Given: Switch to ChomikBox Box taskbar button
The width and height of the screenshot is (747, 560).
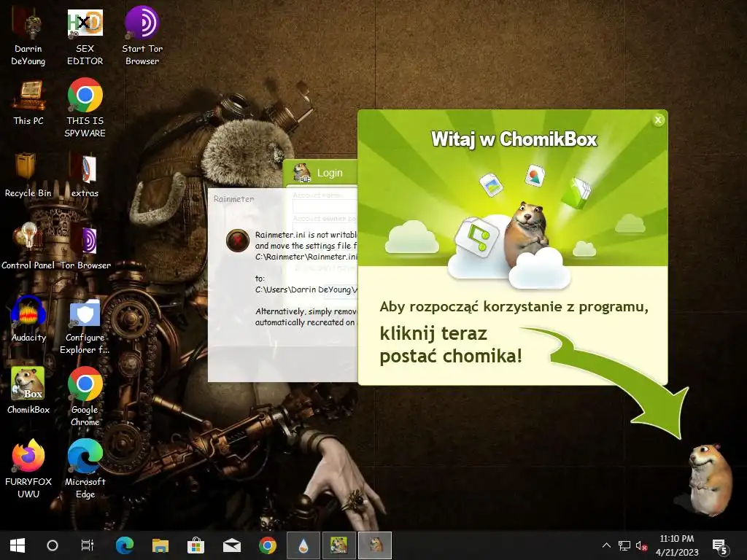Looking at the screenshot, I should pos(339,545).
